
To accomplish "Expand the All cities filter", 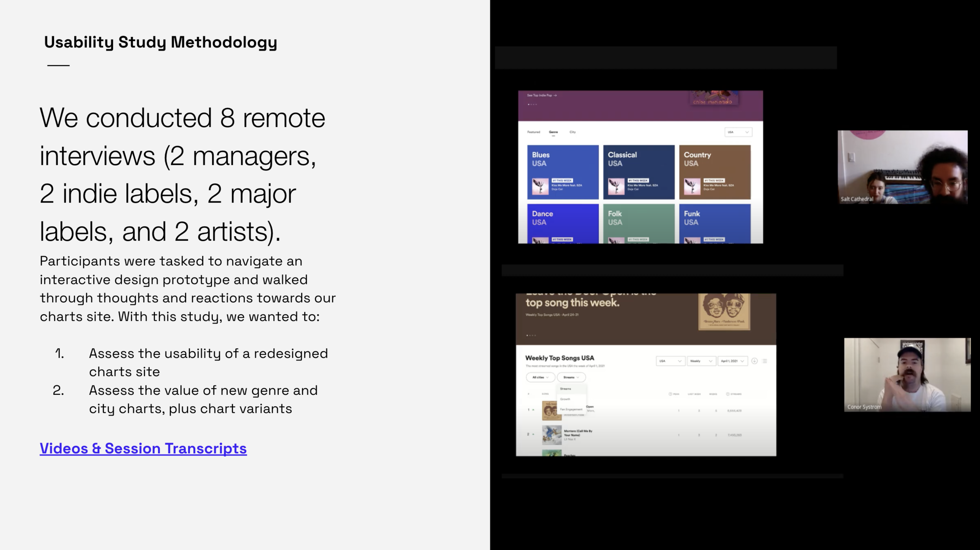I will 540,377.
